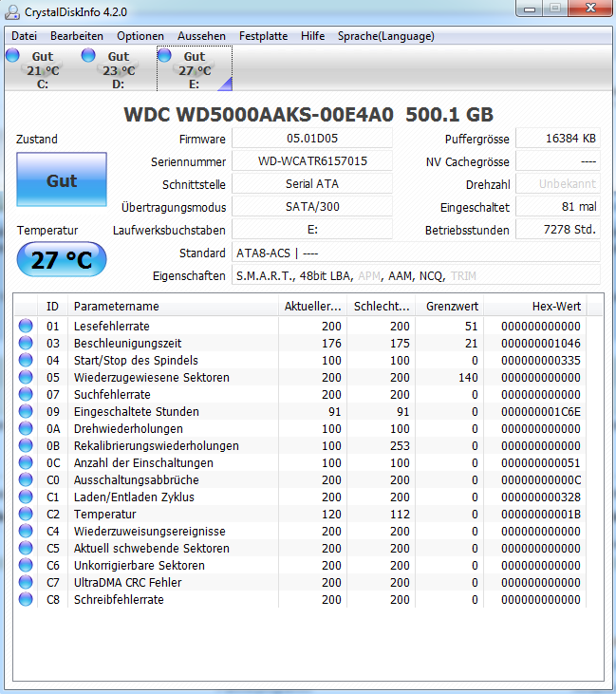Click the Drehzahl field Unbekannt
Screen dimensions: 616x694
pos(558,184)
